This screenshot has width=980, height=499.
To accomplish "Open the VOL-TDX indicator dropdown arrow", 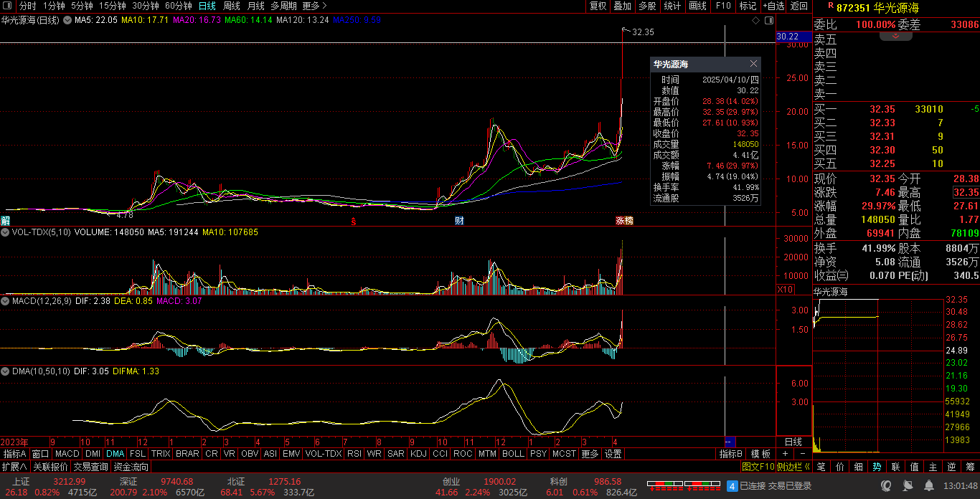I will click(5, 232).
